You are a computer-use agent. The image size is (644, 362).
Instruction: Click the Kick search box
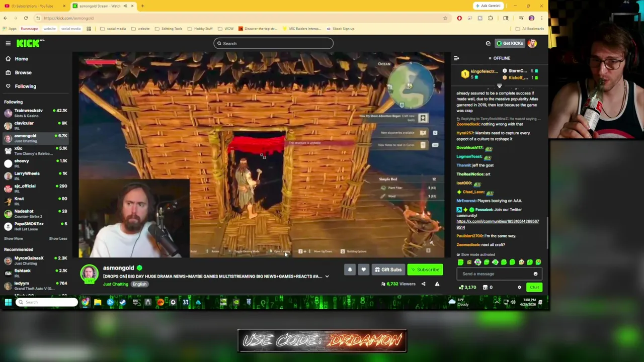pyautogui.click(x=273, y=43)
